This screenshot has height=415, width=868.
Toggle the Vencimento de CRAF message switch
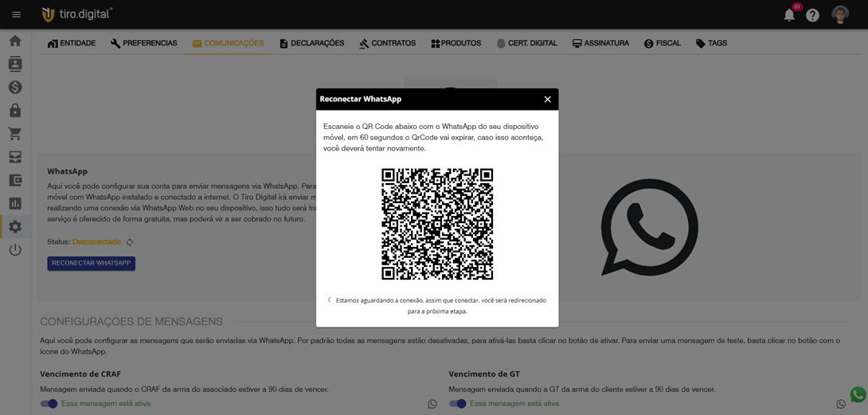pyautogui.click(x=49, y=404)
